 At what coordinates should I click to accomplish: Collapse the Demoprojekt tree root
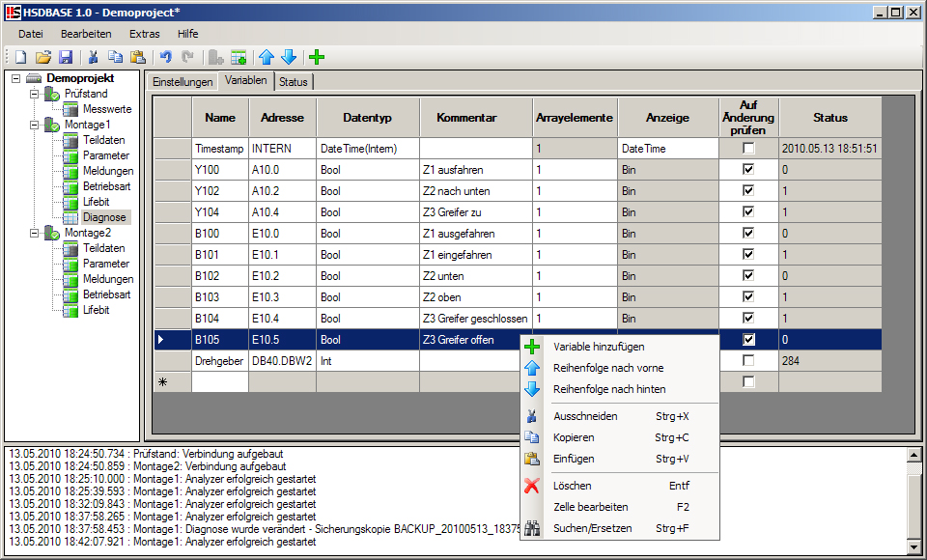(x=17, y=78)
